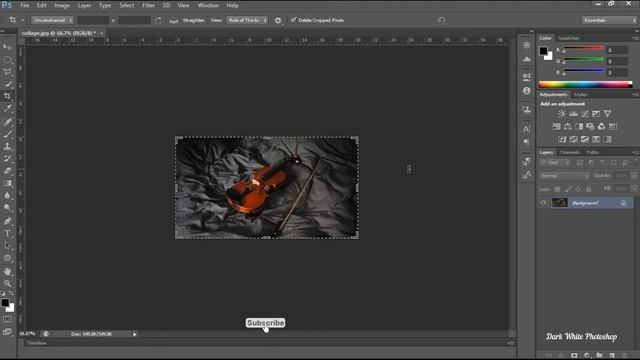Expand the status bar Doc info arrow

(134, 334)
